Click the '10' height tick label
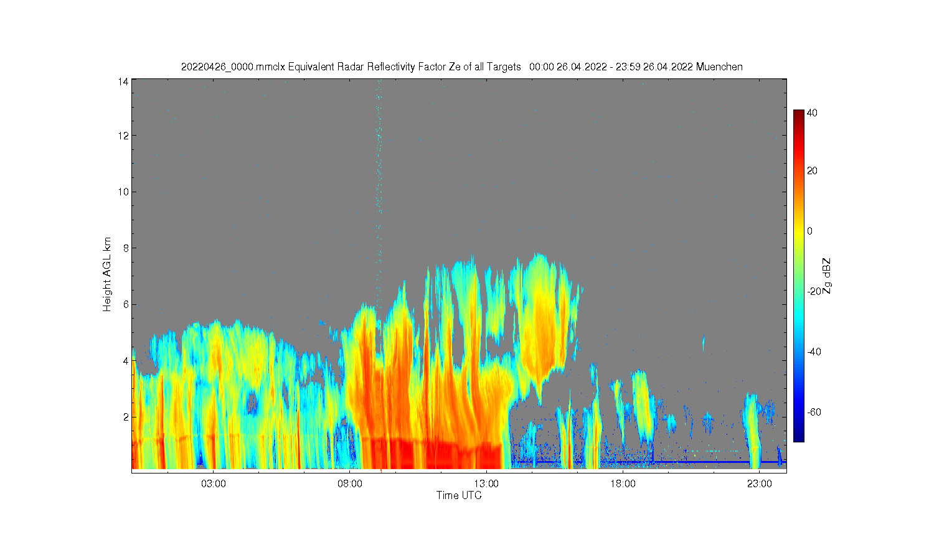The width and height of the screenshot is (934, 560). 124,192
